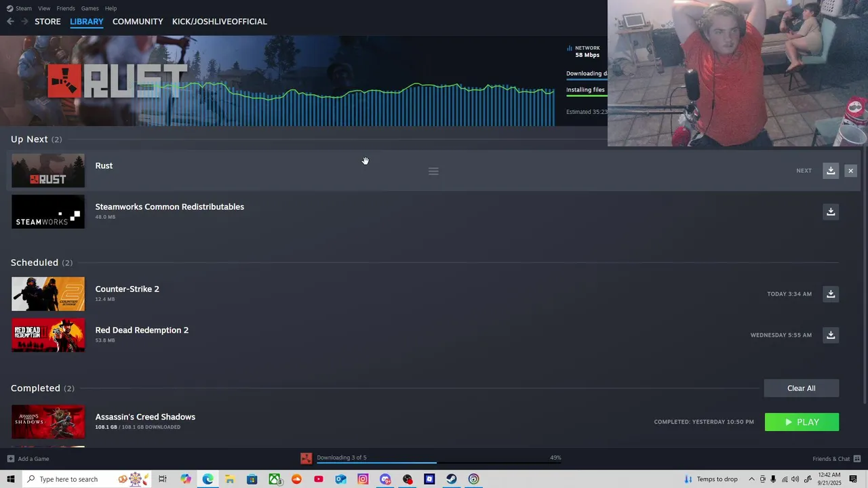The width and height of the screenshot is (868, 488).
Task: Open Copilot from the taskbar
Action: [185, 479]
